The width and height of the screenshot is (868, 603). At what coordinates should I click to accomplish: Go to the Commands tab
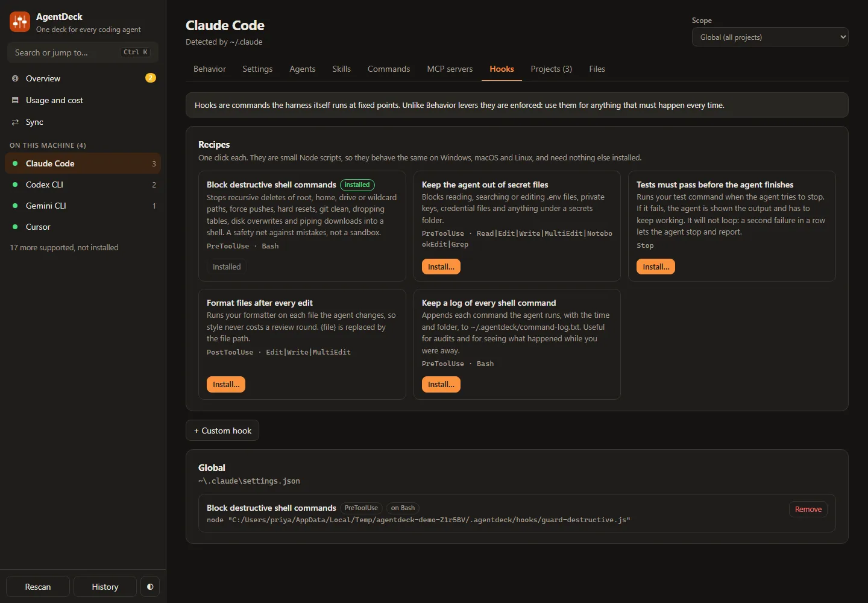click(x=389, y=69)
